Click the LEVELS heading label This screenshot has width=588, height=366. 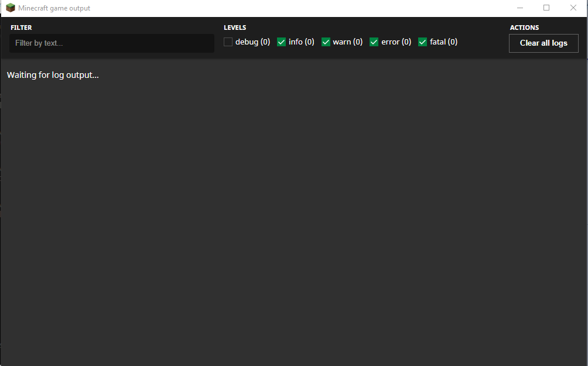point(235,28)
